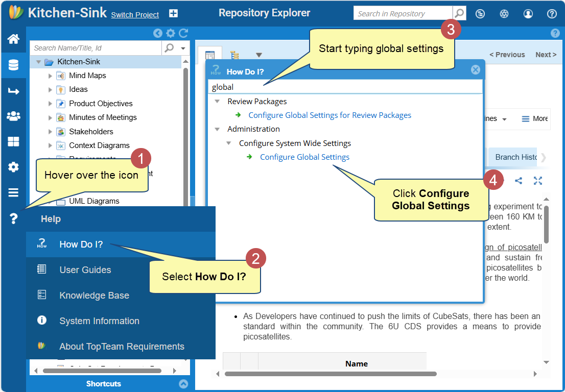Expand the Shortcuts panel arrow
The width and height of the screenshot is (565, 392).
pyautogui.click(x=183, y=384)
